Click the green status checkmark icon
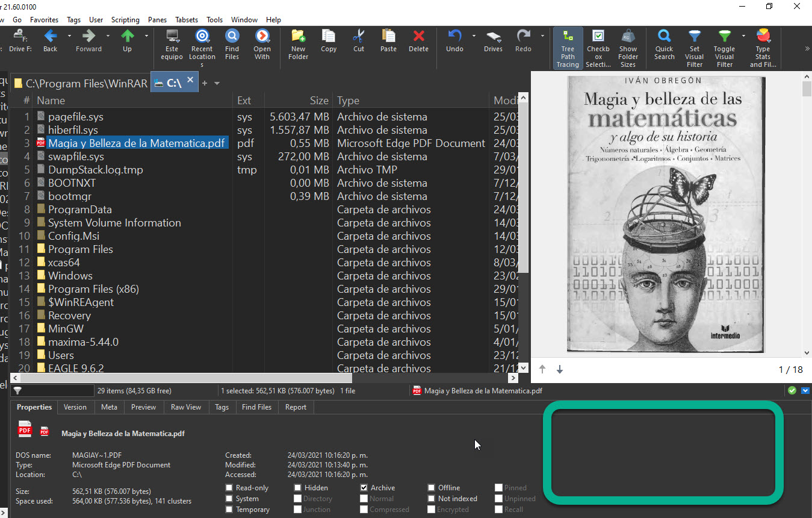The image size is (812, 518). 793,390
